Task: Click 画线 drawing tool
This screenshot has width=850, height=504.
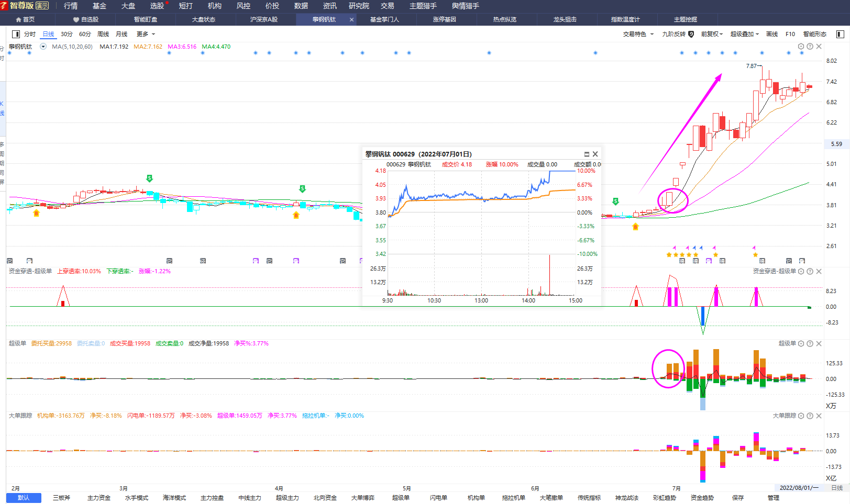Action: (x=772, y=34)
